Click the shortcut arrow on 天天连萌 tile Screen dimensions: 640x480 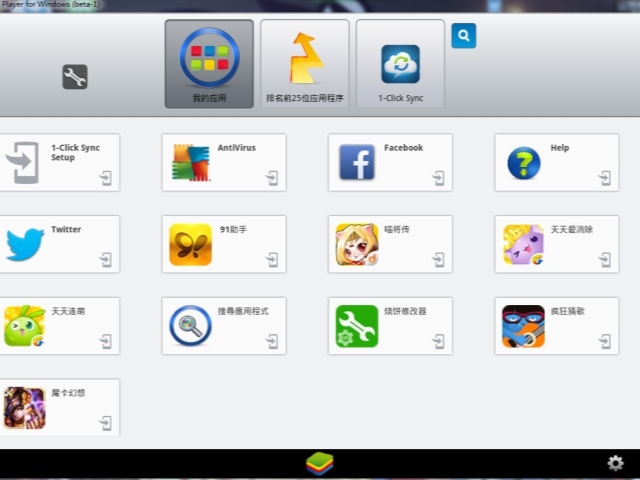105,342
